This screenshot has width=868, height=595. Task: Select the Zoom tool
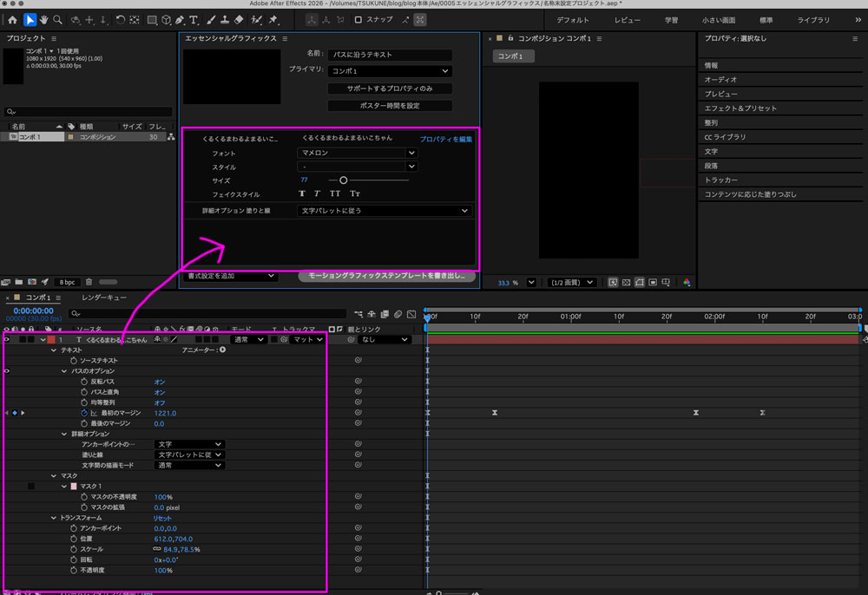click(56, 20)
